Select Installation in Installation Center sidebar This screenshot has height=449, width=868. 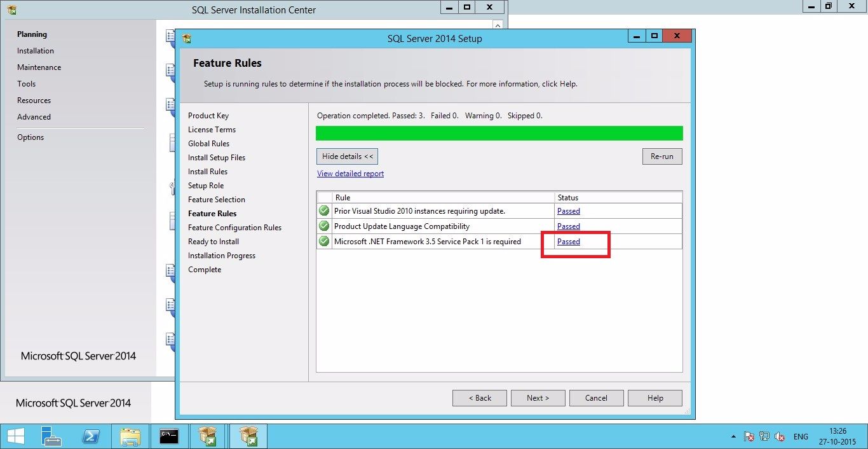point(36,51)
